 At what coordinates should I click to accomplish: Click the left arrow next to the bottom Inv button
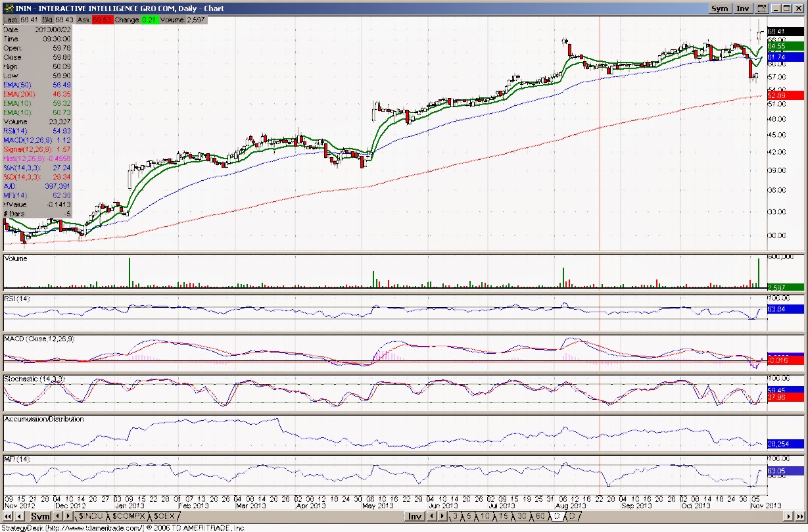(431, 517)
